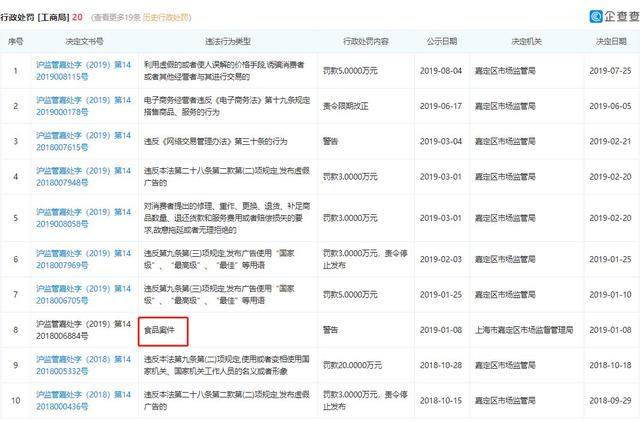The width and height of the screenshot is (640, 422).
Task: Select row 1 penalty 罚款5.0000万元
Action: click(350, 71)
